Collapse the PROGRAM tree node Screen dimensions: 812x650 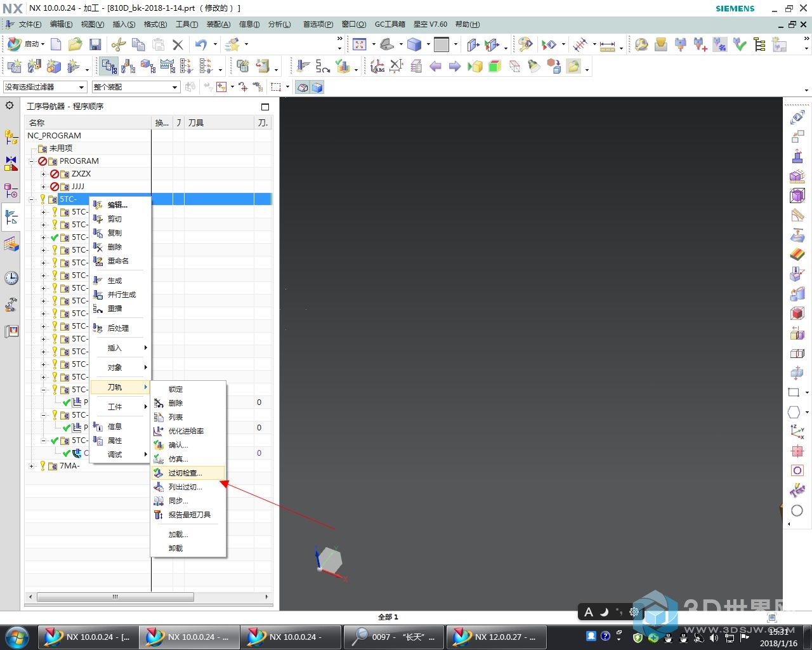point(32,161)
